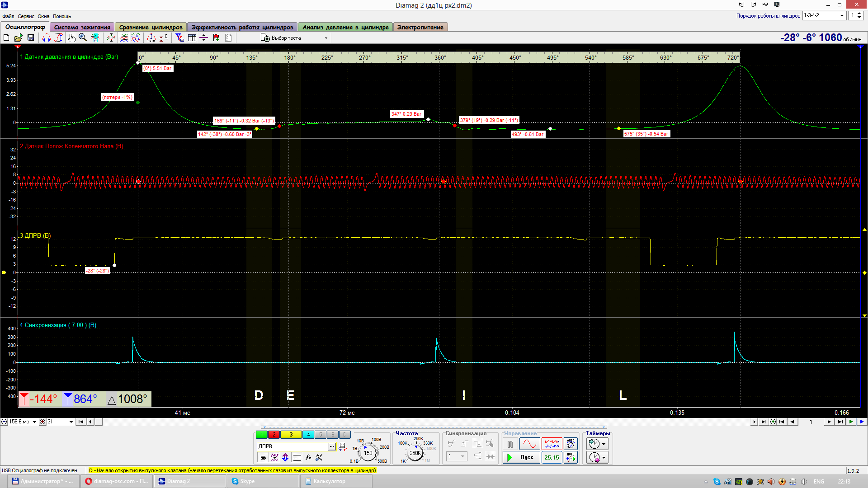Open the Анализ давления в цилиндре tab
Image resolution: width=868 pixels, height=488 pixels.
coord(345,27)
